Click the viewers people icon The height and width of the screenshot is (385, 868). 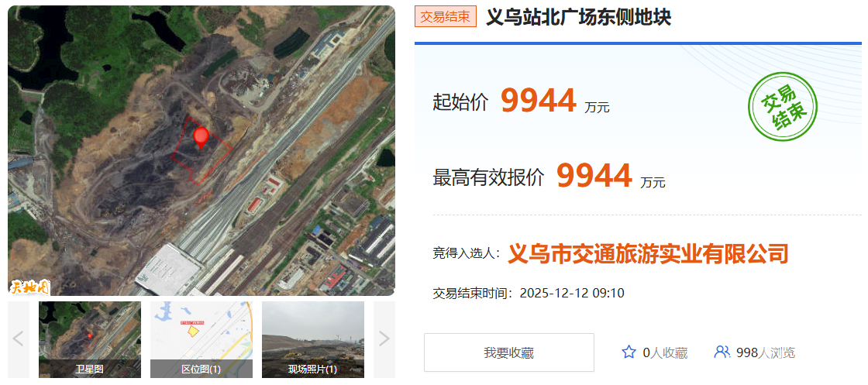pos(722,352)
